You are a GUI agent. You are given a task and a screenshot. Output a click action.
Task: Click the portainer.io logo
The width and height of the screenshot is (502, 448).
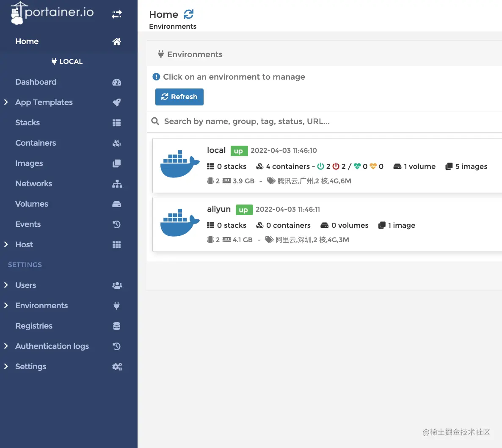click(x=52, y=13)
